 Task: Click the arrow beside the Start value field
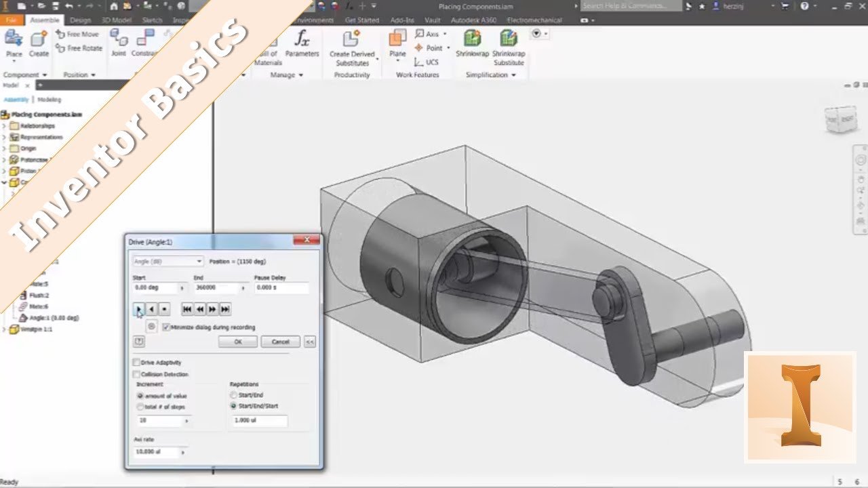(182, 288)
